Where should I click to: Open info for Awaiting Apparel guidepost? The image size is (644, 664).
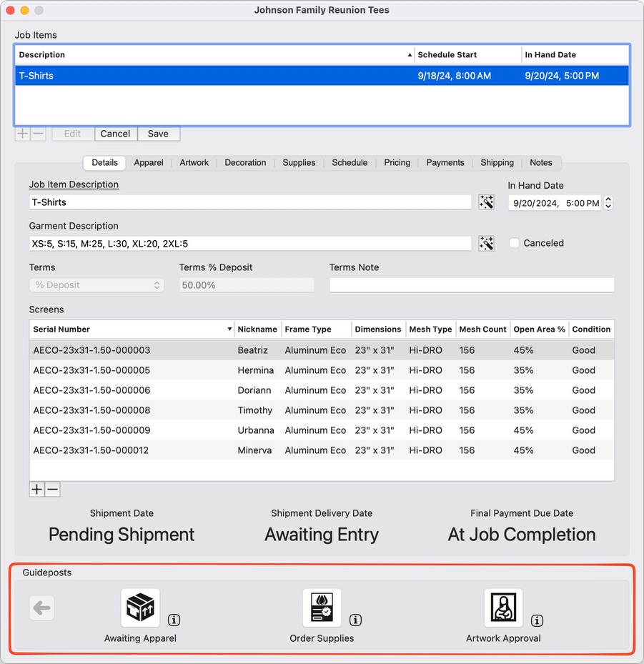point(174,620)
